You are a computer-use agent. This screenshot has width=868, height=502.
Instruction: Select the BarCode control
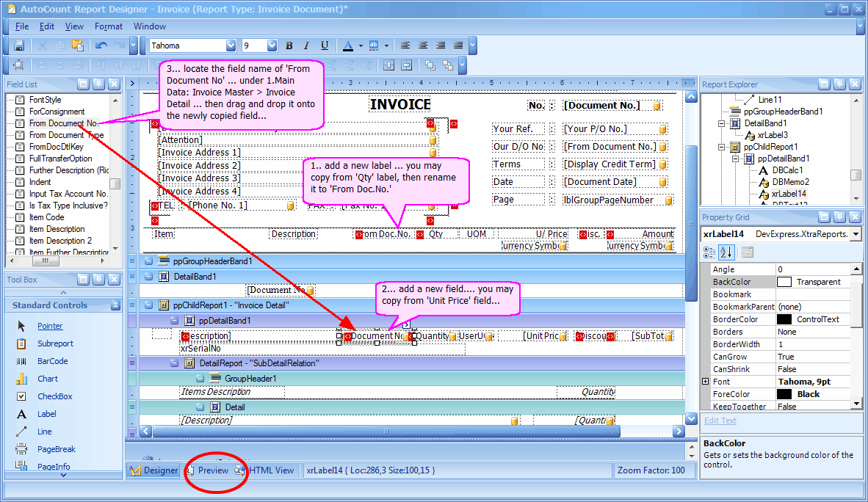[53, 361]
